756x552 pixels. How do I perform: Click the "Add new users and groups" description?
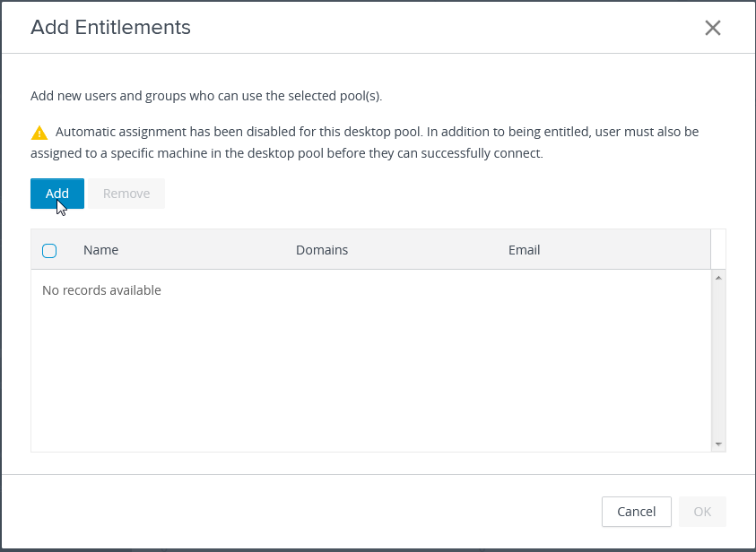tap(206, 96)
